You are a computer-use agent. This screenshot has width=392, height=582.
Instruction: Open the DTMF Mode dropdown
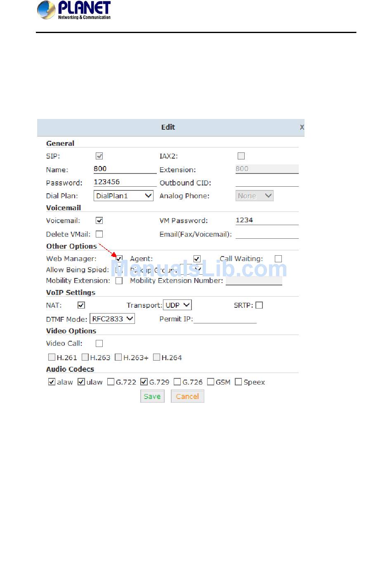tap(112, 319)
